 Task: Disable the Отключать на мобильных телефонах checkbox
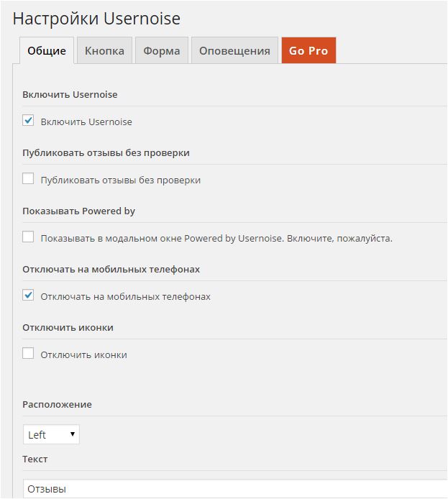(x=28, y=296)
